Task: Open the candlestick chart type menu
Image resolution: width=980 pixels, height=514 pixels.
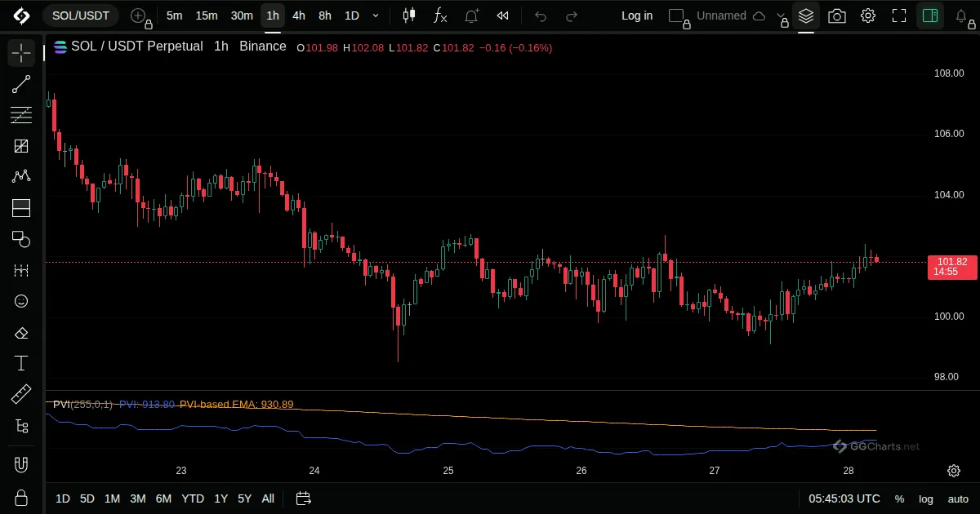Action: [409, 16]
